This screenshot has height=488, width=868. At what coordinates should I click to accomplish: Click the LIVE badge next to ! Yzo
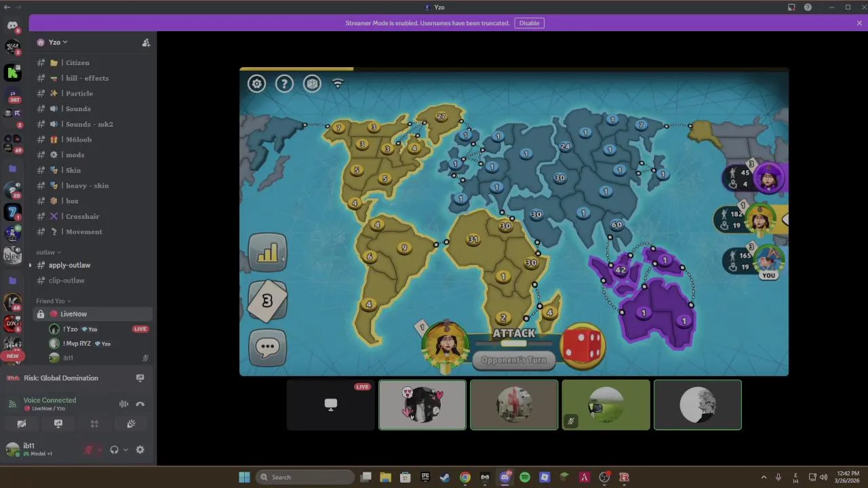140,329
